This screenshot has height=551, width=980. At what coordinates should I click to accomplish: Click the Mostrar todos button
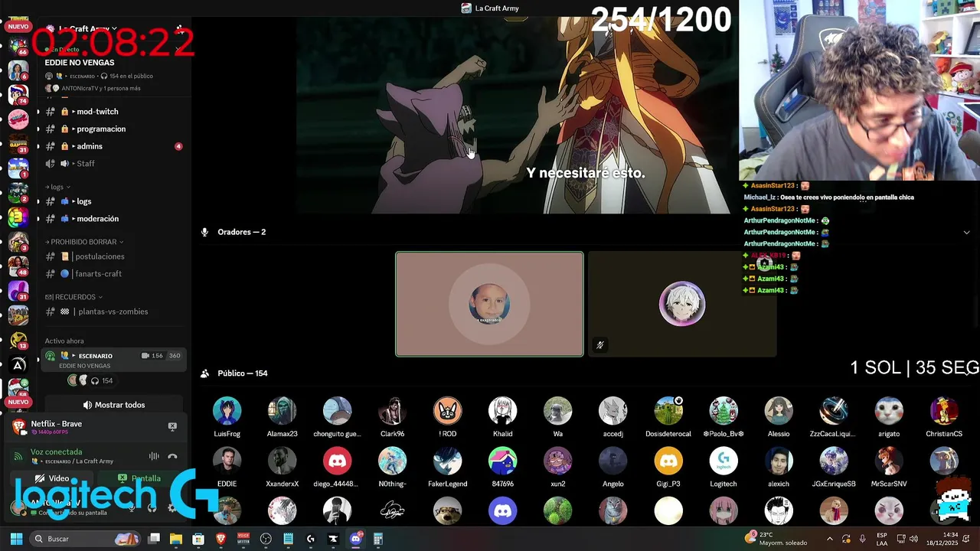113,405
